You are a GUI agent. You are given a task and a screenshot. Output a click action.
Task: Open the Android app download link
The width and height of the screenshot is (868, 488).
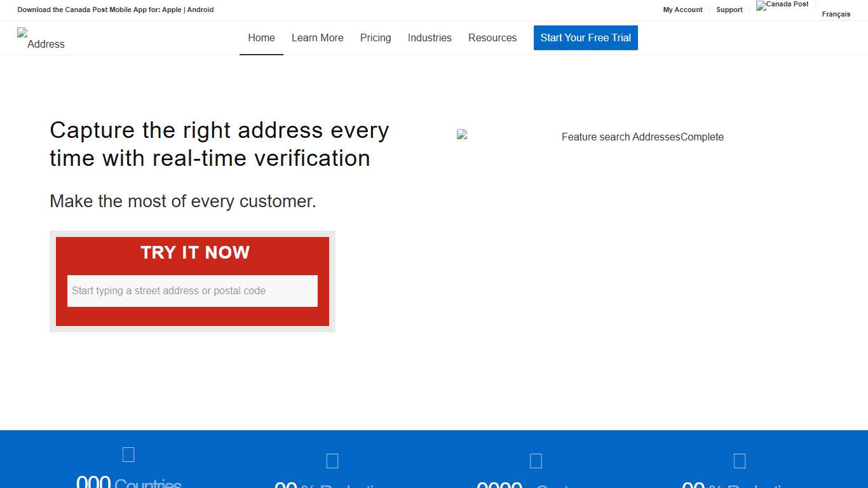tap(201, 10)
